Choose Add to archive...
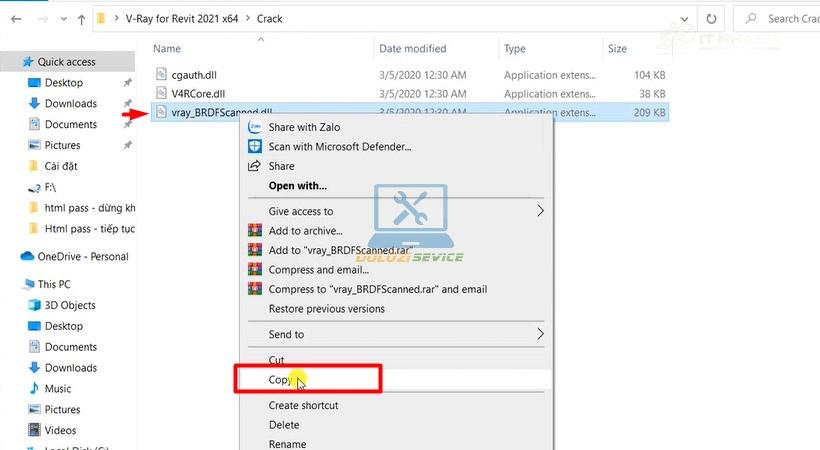The image size is (820, 450). pos(305,231)
